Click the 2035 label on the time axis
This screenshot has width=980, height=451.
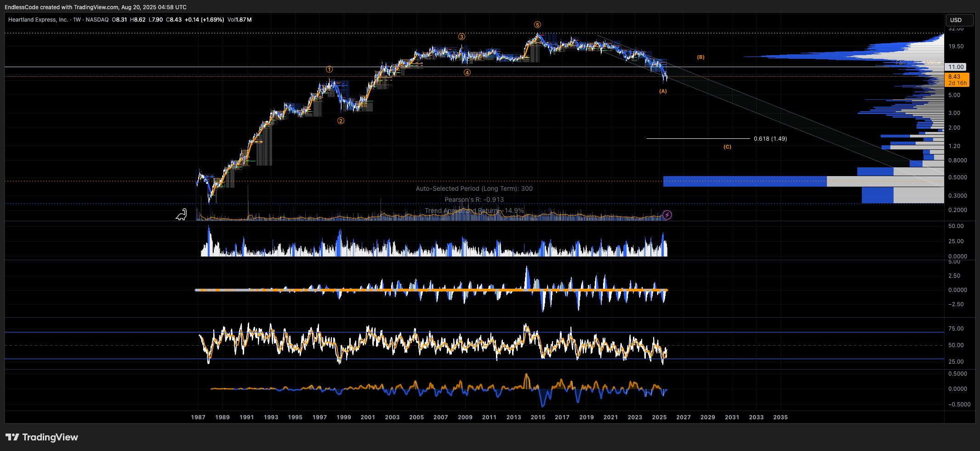(781, 417)
